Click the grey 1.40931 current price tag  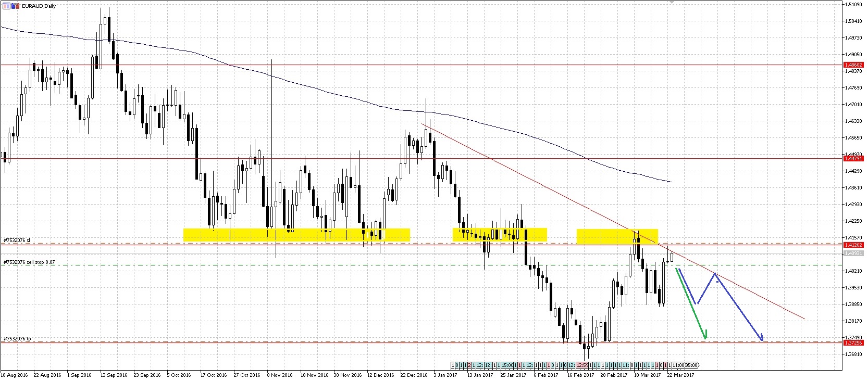[x=852, y=253]
